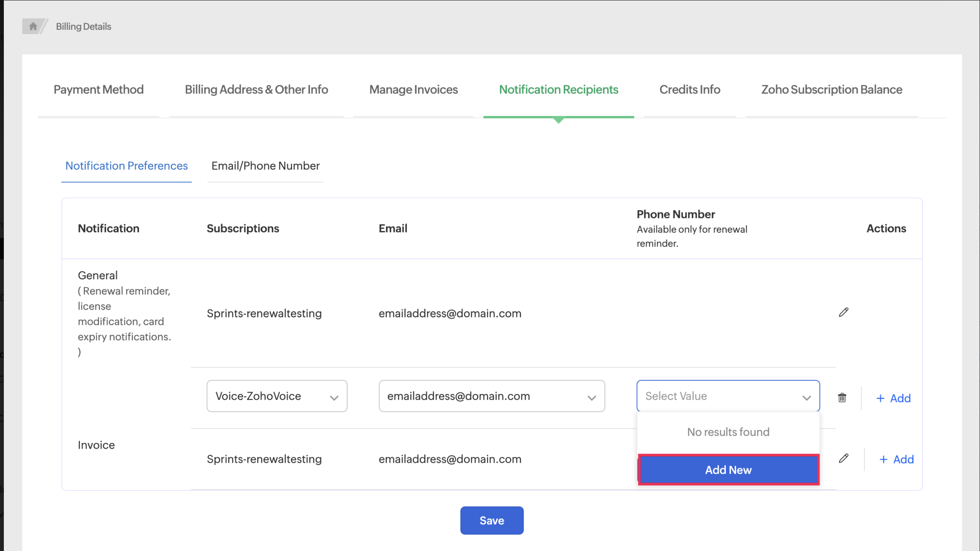Image resolution: width=980 pixels, height=551 pixels.
Task: Go to Manage Invoices tab
Action: [413, 90]
